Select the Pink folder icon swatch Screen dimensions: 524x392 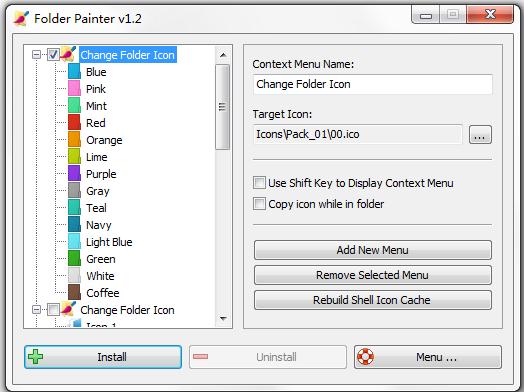coord(74,89)
